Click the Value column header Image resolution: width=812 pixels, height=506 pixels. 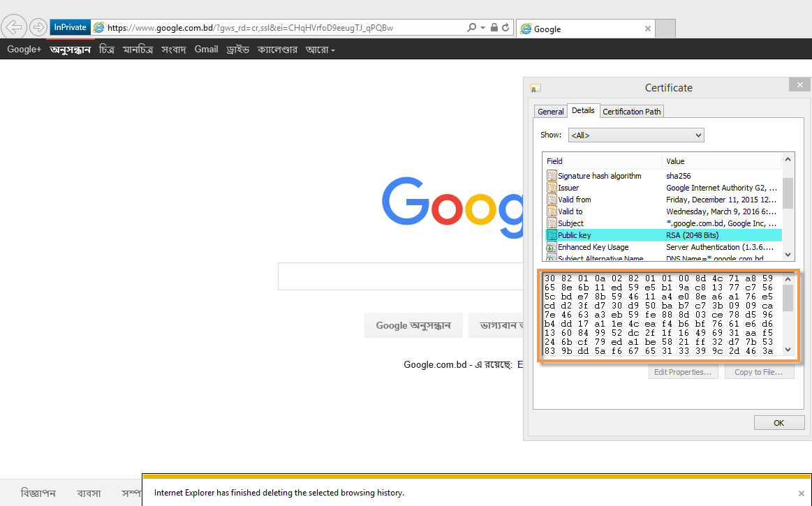pos(722,161)
